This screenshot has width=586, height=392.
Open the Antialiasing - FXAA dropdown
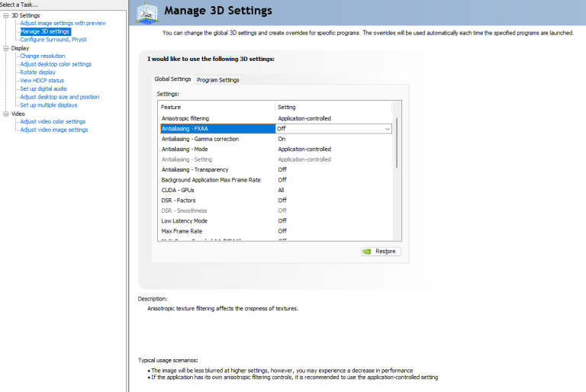[x=388, y=129]
